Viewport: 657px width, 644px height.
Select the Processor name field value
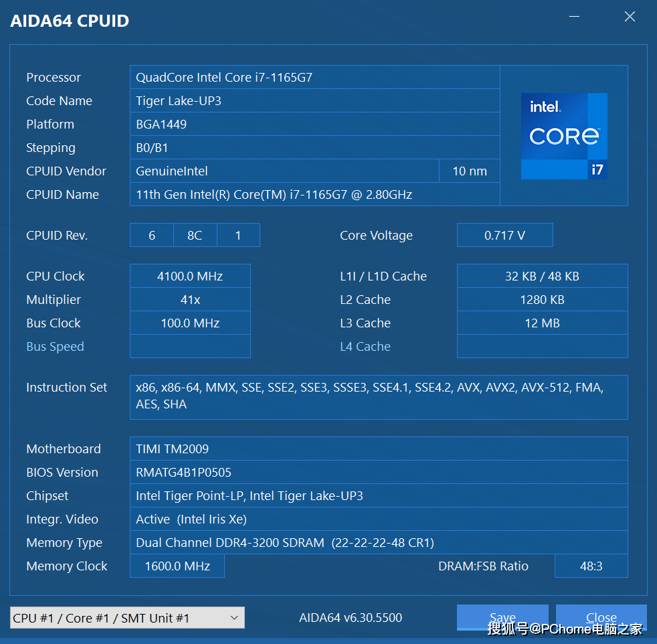point(314,77)
